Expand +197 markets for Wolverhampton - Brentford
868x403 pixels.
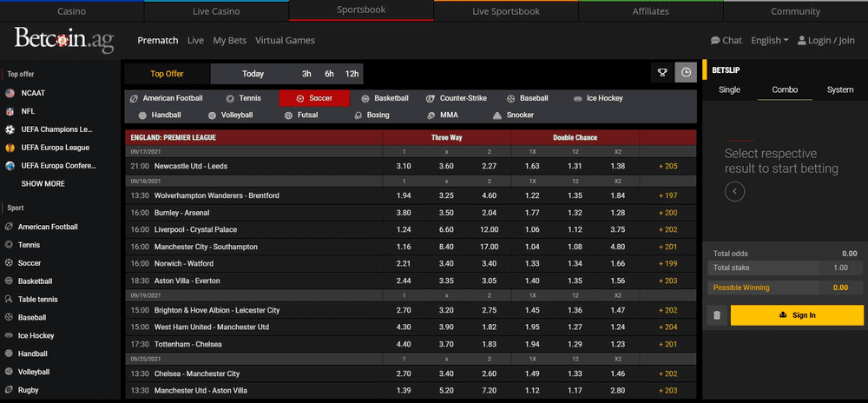667,195
